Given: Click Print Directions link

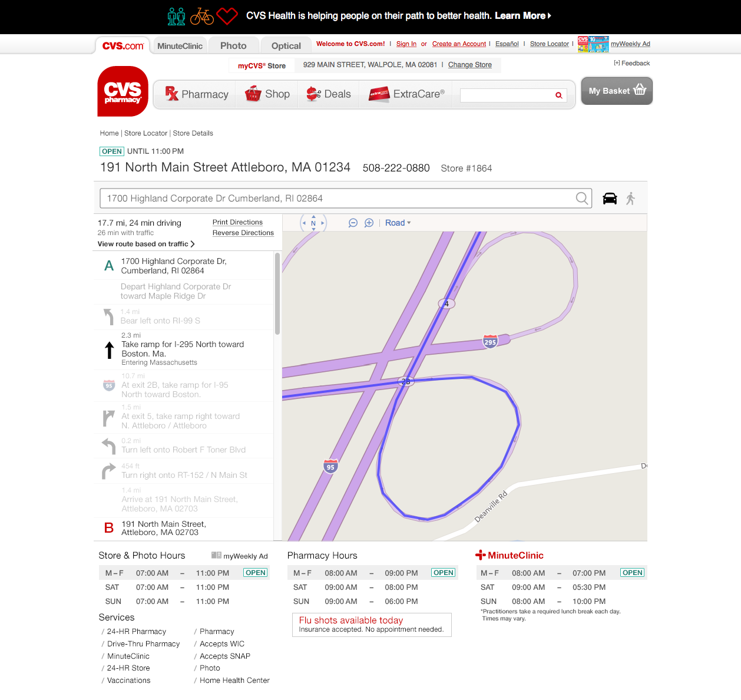Looking at the screenshot, I should [x=237, y=222].
